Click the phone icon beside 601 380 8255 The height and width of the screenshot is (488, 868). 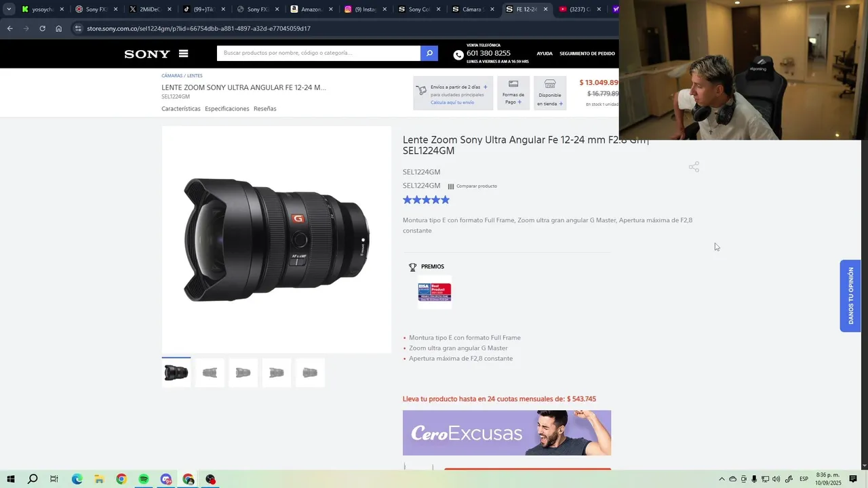pyautogui.click(x=458, y=55)
